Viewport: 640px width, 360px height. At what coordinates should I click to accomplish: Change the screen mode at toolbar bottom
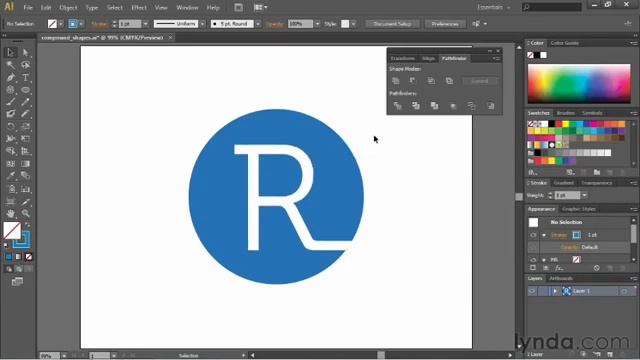point(17,281)
